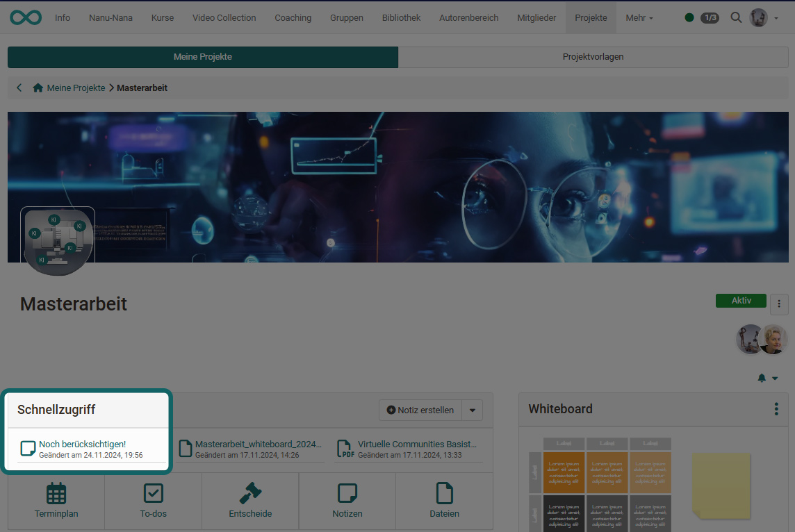Click the OpenOlat infinity logo

click(x=26, y=17)
